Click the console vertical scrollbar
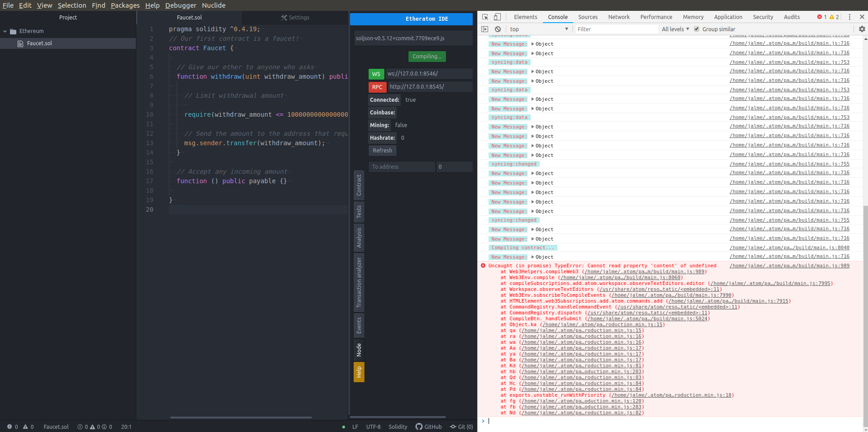868x432 pixels. [865, 316]
